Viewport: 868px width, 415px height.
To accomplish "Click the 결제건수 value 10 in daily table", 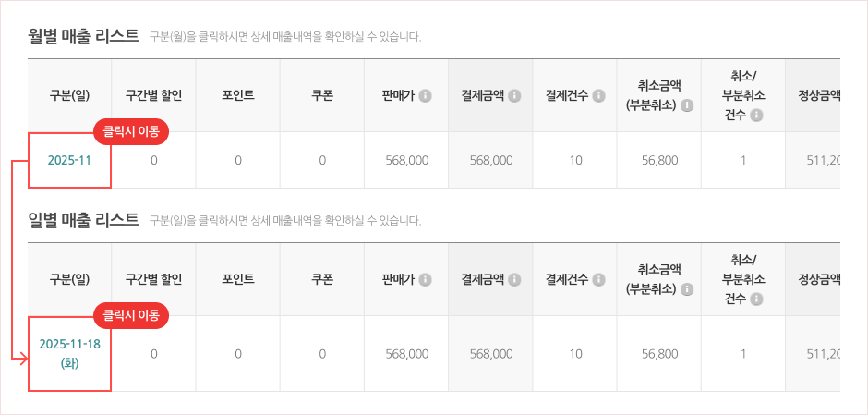I will coord(575,354).
